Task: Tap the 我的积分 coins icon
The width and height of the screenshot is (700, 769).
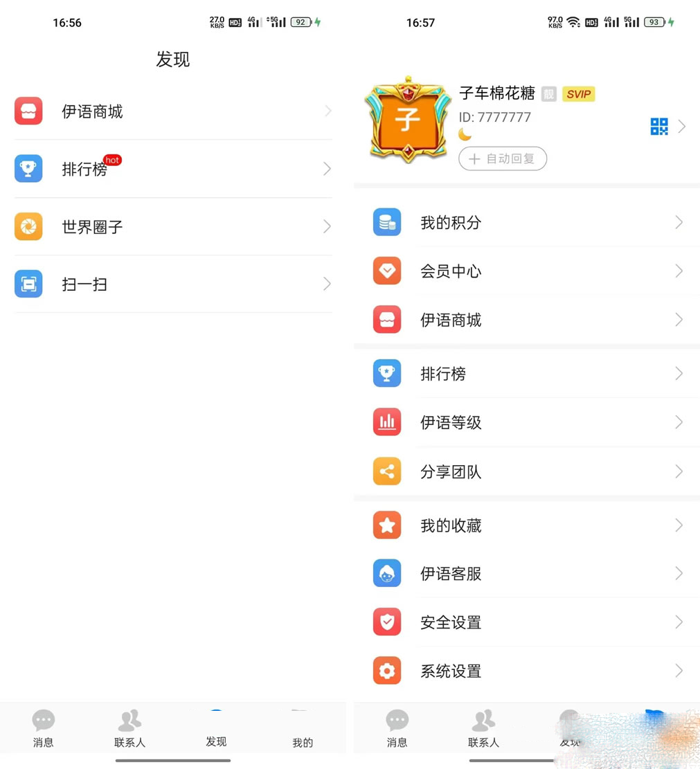Action: [386, 222]
